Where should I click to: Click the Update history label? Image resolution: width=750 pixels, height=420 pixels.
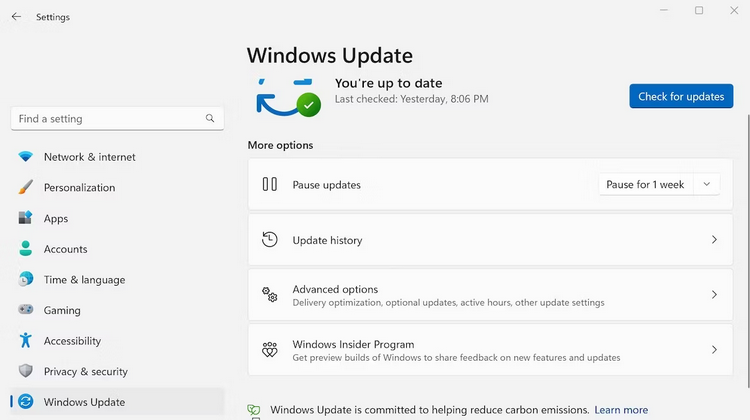pyautogui.click(x=327, y=240)
